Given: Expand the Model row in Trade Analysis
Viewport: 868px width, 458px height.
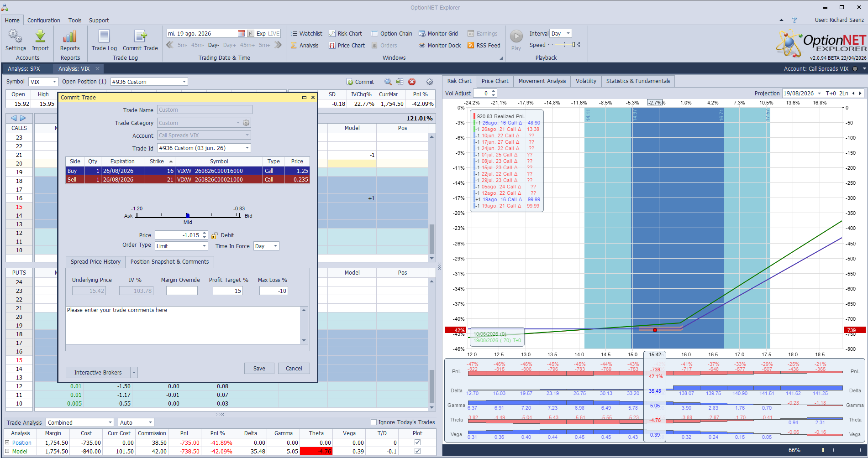Looking at the screenshot, I should point(7,451).
